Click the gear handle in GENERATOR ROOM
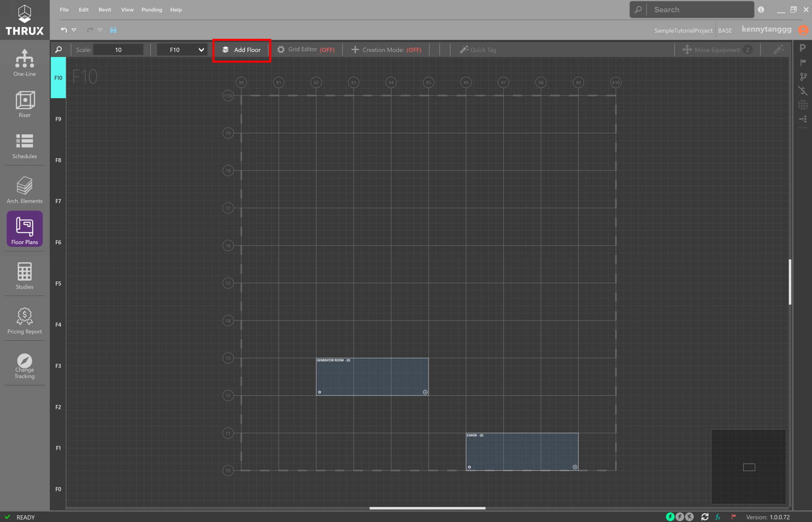 [320, 392]
